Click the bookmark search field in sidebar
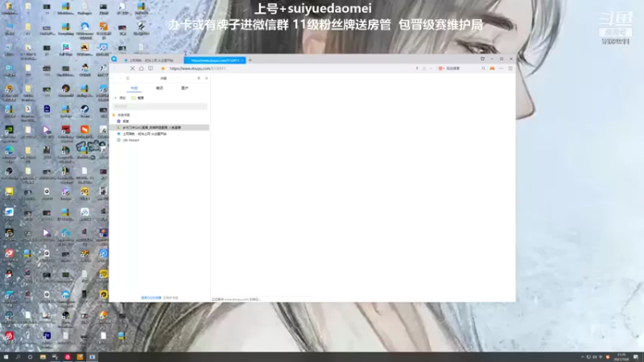Screen dimensions: 644x362 [159, 106]
